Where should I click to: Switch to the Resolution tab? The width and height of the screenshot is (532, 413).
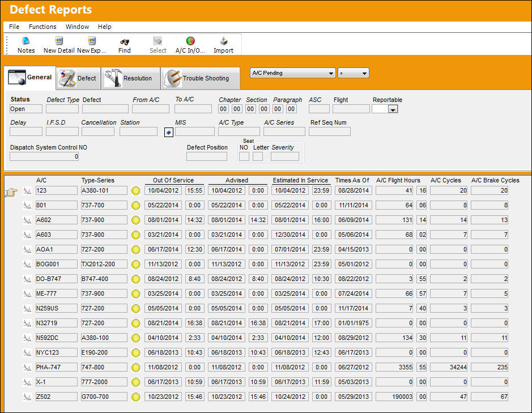click(x=131, y=78)
